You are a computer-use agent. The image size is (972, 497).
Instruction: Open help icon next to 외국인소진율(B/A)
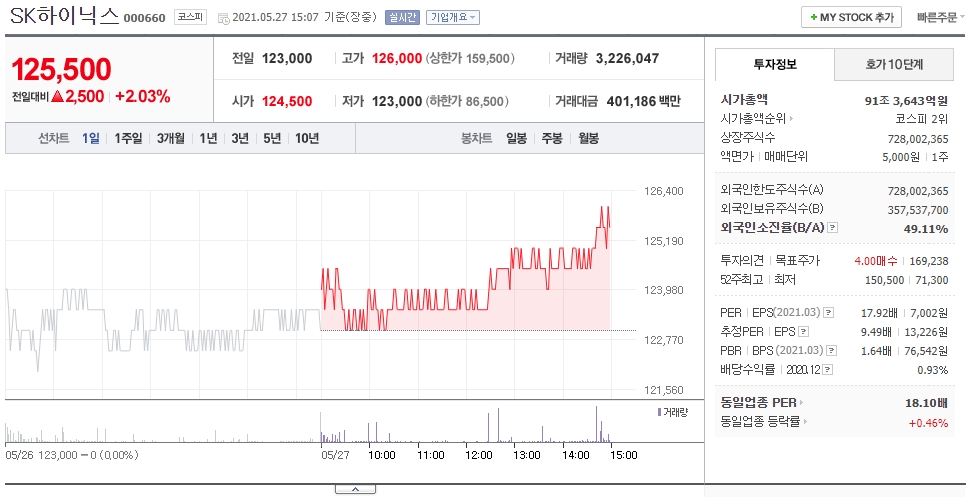(833, 228)
